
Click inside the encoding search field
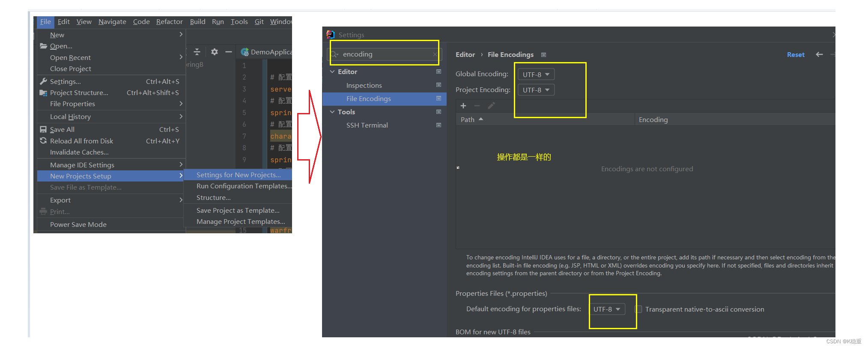pyautogui.click(x=385, y=54)
